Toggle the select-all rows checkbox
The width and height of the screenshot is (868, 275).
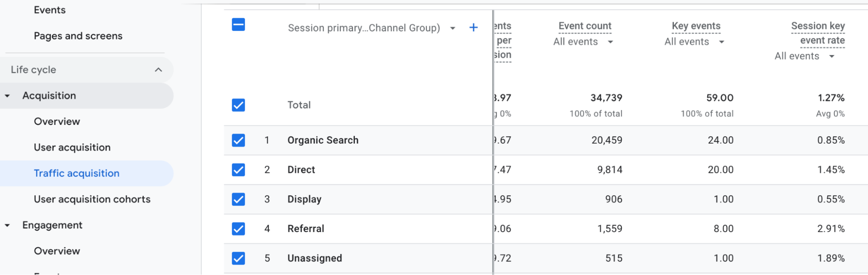coord(238,25)
